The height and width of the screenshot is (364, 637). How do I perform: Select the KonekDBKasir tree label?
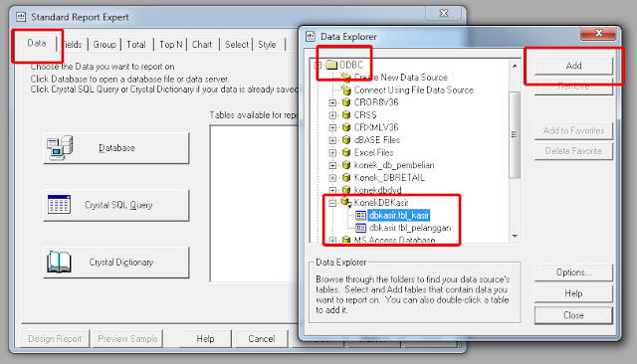pyautogui.click(x=381, y=203)
